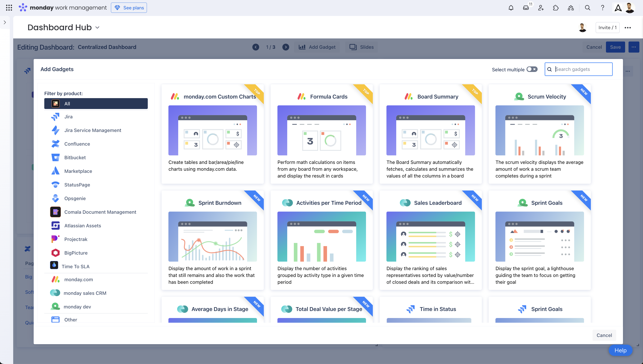Viewport: 643px width, 364px height.
Task: Click Jira Sprint Goals gadget title
Action: point(547,309)
